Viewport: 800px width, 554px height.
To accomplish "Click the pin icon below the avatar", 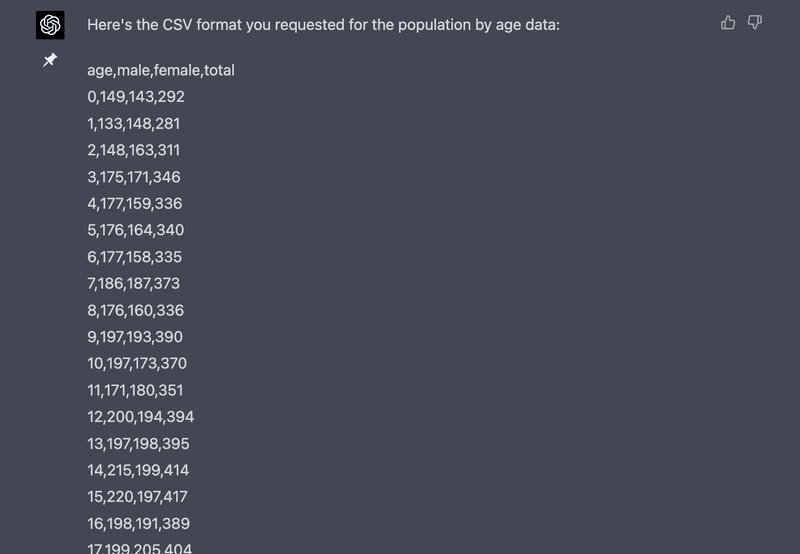I will 49,60.
